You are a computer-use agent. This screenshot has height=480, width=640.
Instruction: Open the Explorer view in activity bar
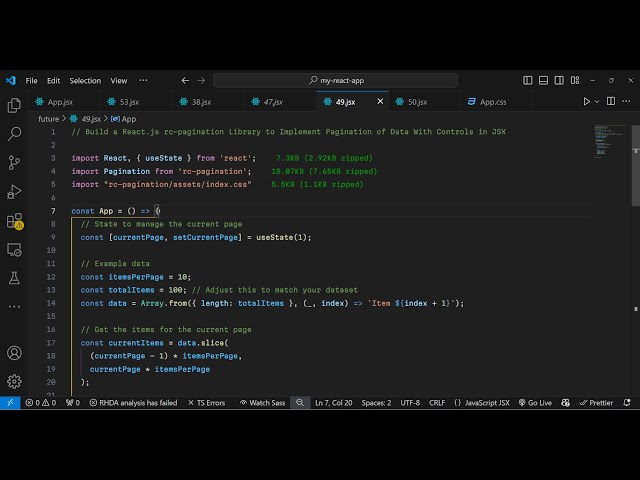[x=14, y=104]
